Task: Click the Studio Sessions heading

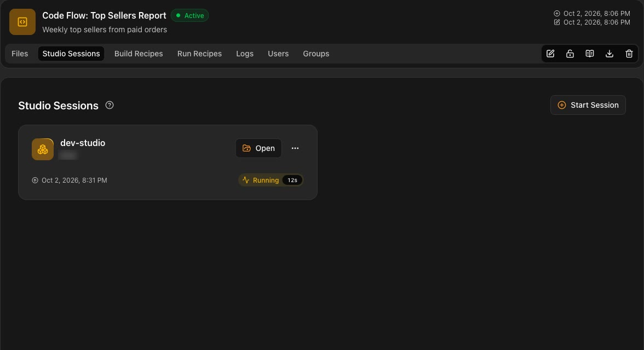Action: point(58,106)
